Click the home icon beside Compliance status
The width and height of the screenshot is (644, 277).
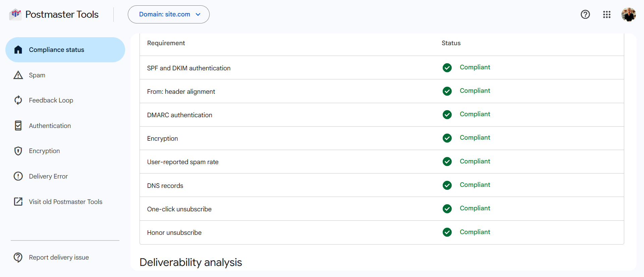(18, 50)
